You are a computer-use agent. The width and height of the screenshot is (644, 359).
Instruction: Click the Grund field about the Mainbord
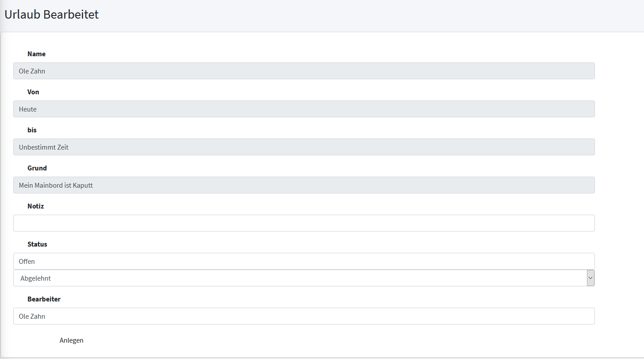pyautogui.click(x=304, y=185)
